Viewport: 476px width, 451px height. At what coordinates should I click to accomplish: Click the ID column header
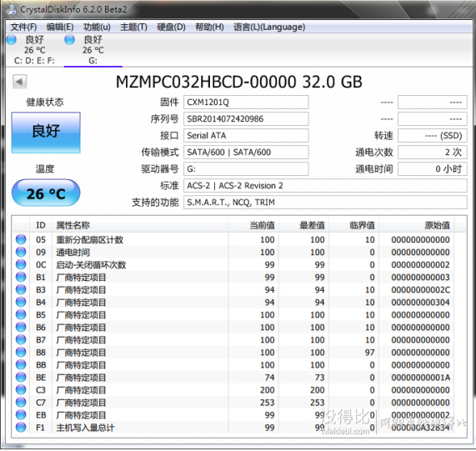click(x=41, y=225)
